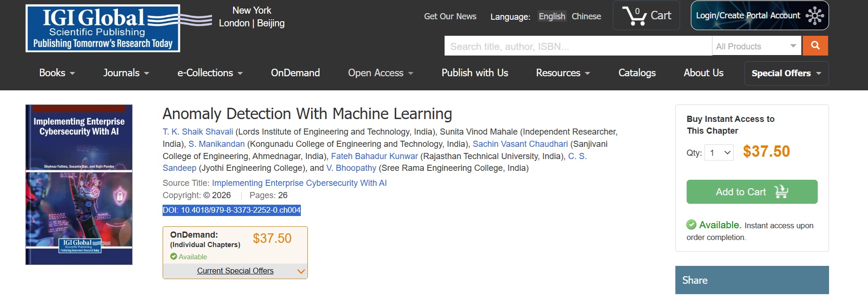Open the All Products dropdown
This screenshot has height=296, width=868.
pos(756,46)
